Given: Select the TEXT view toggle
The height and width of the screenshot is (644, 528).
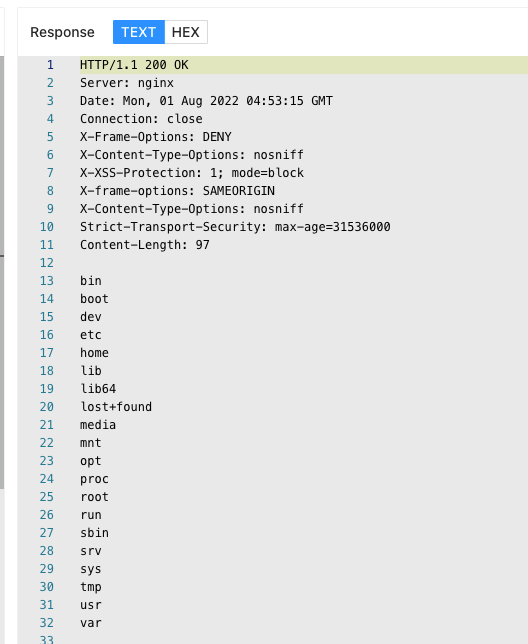Looking at the screenshot, I should pyautogui.click(x=139, y=32).
